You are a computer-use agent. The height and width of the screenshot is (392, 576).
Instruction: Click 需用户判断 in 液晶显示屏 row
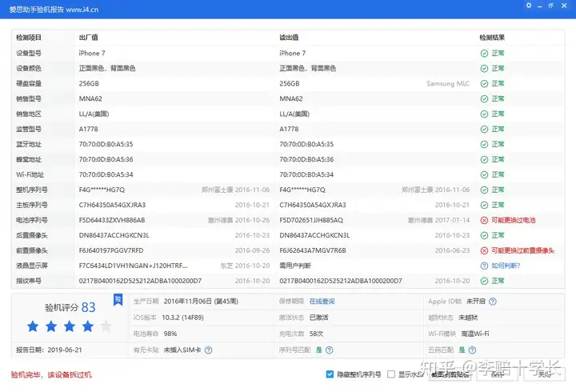(295, 266)
